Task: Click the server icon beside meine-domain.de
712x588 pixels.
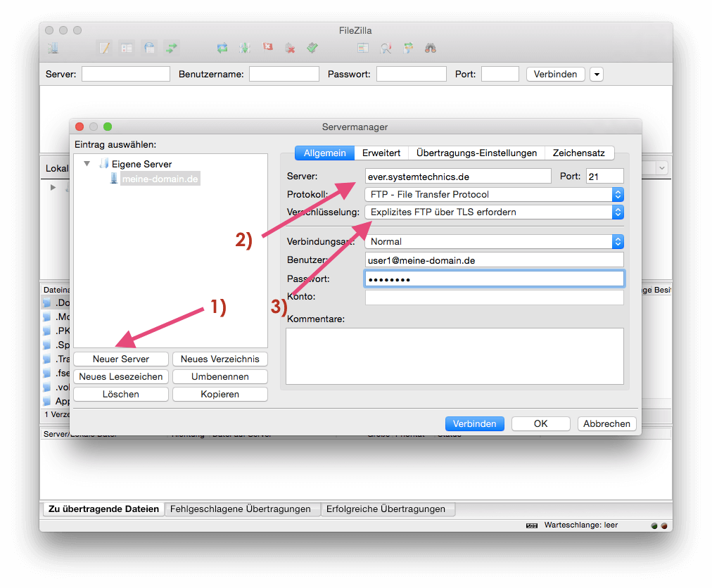Action: click(114, 179)
